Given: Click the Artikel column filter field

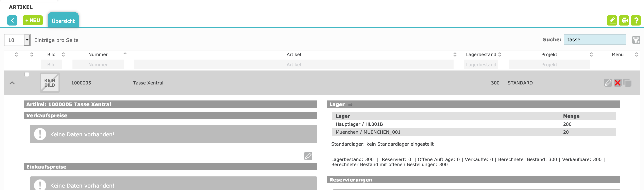Looking at the screenshot, I should point(293,65).
